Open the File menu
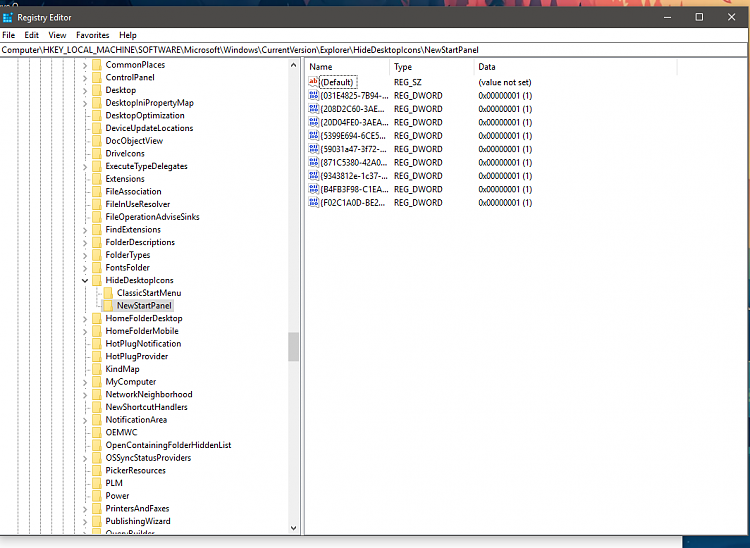 point(9,35)
